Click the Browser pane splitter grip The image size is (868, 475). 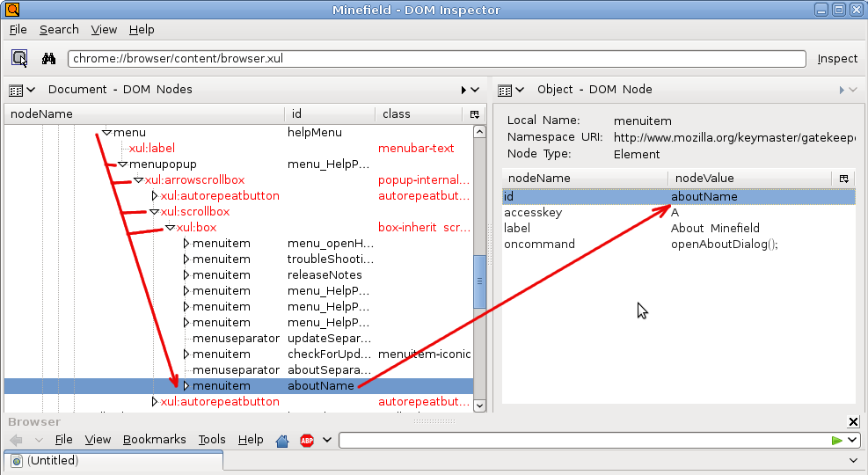click(434, 421)
